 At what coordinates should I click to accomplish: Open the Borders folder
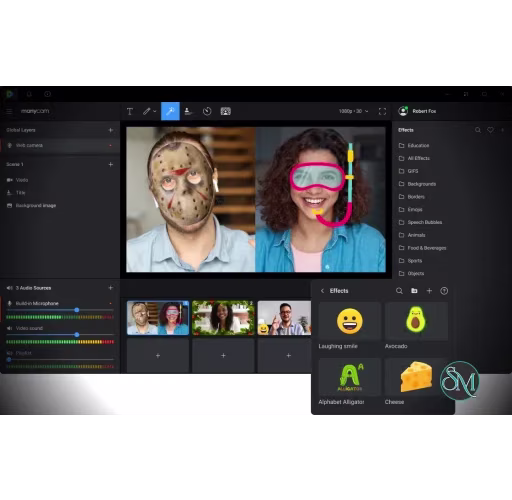pyautogui.click(x=412, y=197)
